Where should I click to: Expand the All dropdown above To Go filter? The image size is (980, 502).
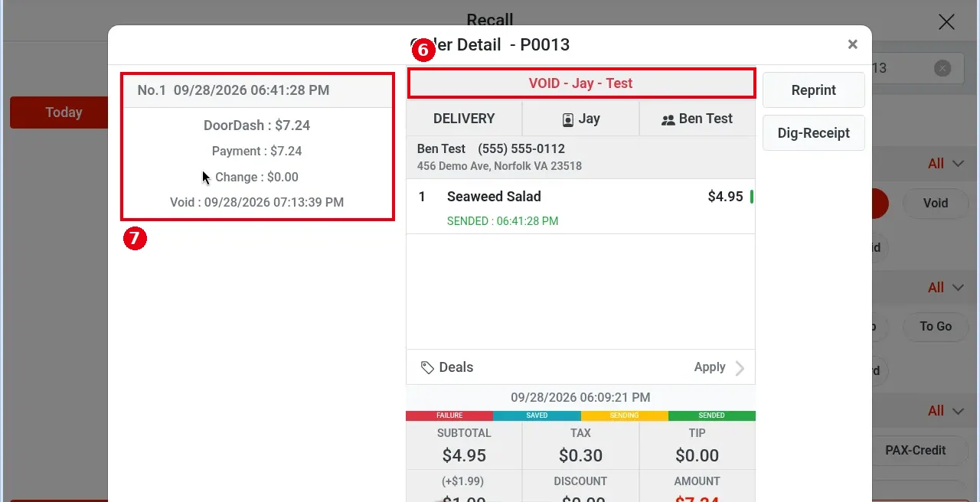[946, 288]
